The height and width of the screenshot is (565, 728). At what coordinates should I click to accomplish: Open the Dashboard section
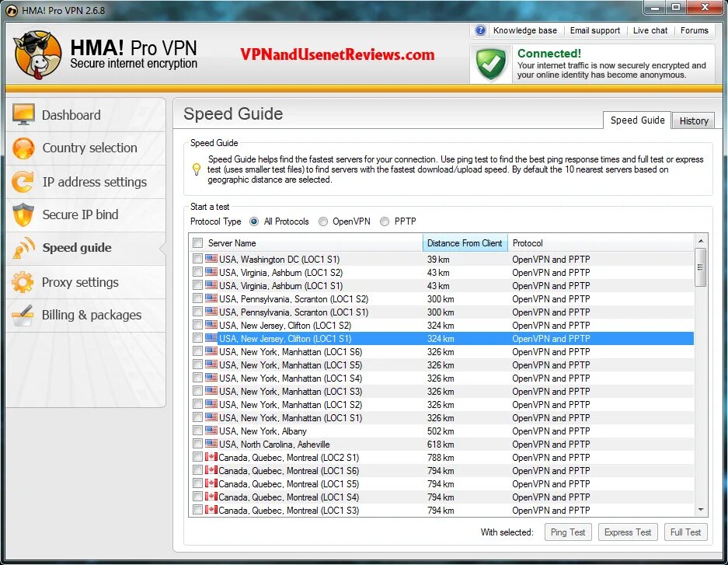(x=86, y=115)
